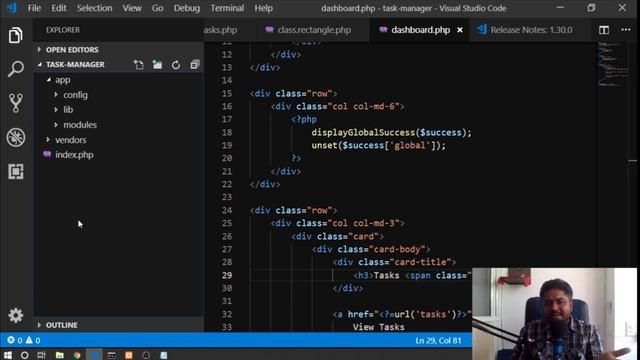640x360 pixels.
Task: Click 'View Tasks' text on line 33
Action: pyautogui.click(x=378, y=327)
